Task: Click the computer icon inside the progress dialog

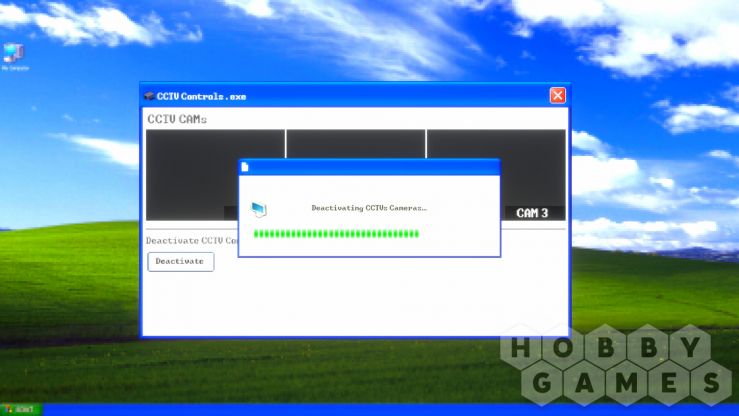Action: coord(259,209)
